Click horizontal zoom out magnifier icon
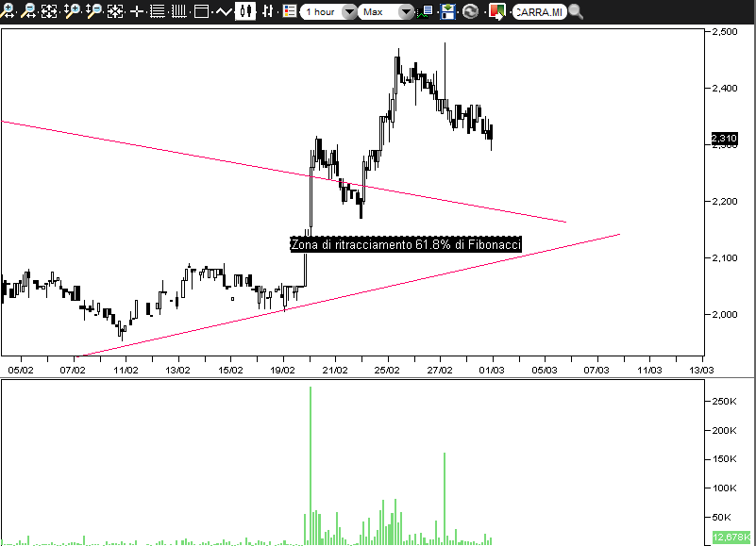This screenshot has width=756, height=546. pos(29,10)
